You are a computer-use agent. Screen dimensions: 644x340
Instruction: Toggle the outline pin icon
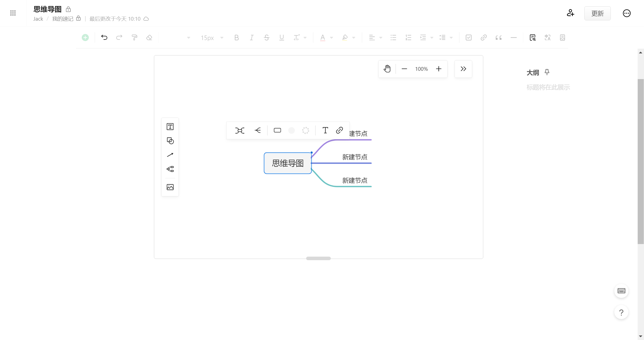point(547,73)
